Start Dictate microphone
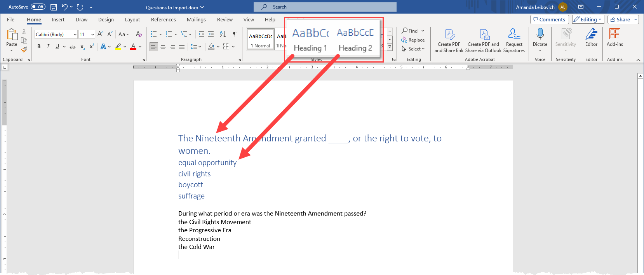Viewport: 644px width, 275px height. [540, 34]
